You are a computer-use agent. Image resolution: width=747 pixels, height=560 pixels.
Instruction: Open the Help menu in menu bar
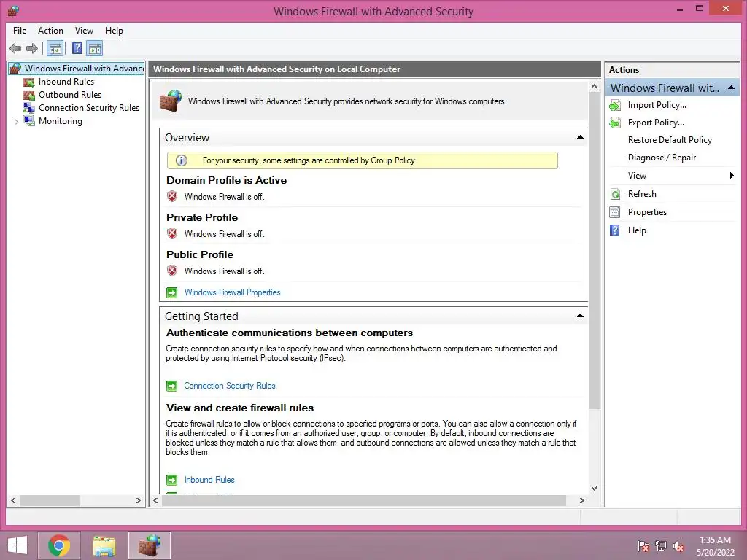tap(114, 31)
